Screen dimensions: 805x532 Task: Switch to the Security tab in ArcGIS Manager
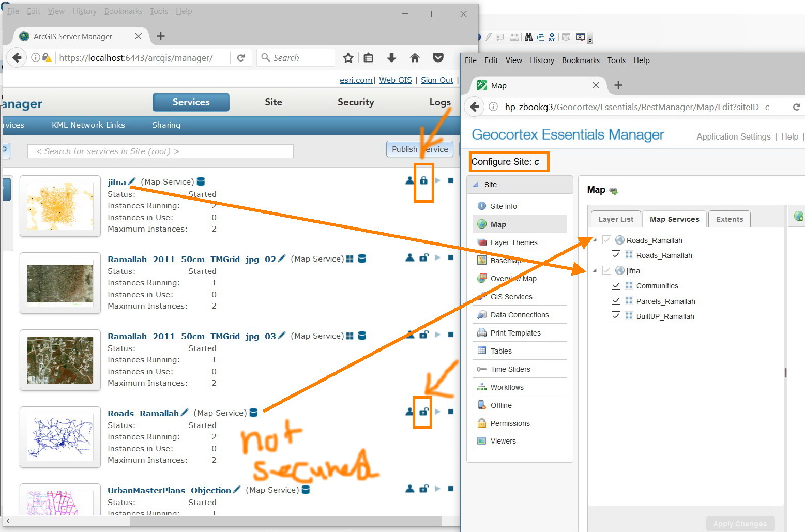(x=356, y=102)
